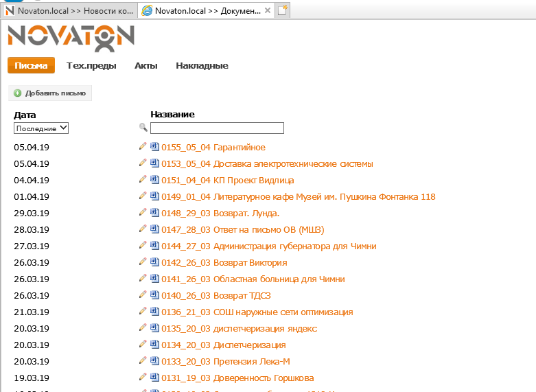Viewport: 536px width, 392px height.
Task: Edit 0134_20_03 Диспетчеризация with its pencil icon
Action: (x=143, y=344)
